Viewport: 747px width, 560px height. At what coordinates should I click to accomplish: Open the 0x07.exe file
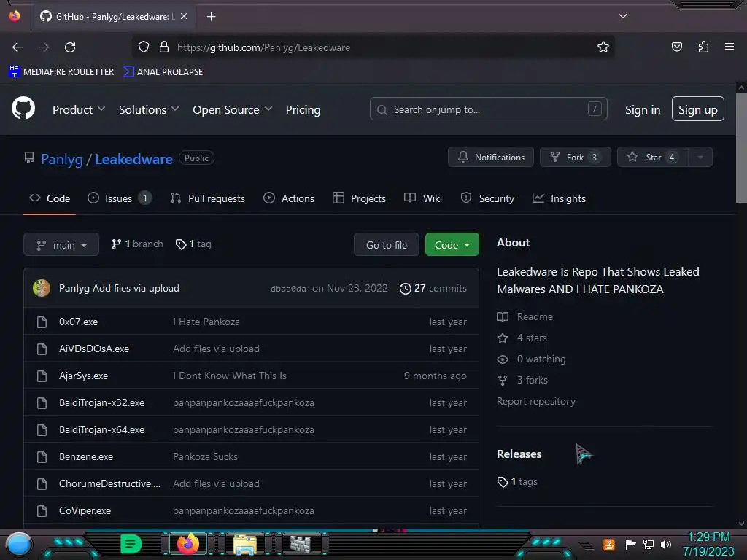click(x=78, y=322)
